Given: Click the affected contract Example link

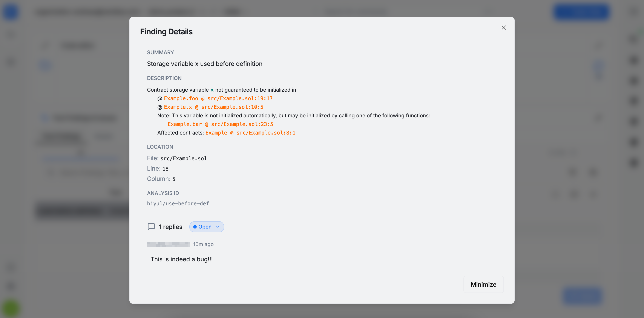Looking at the screenshot, I should click(250, 133).
